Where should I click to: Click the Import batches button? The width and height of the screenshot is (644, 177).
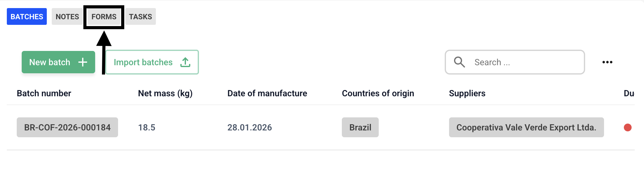tap(152, 62)
